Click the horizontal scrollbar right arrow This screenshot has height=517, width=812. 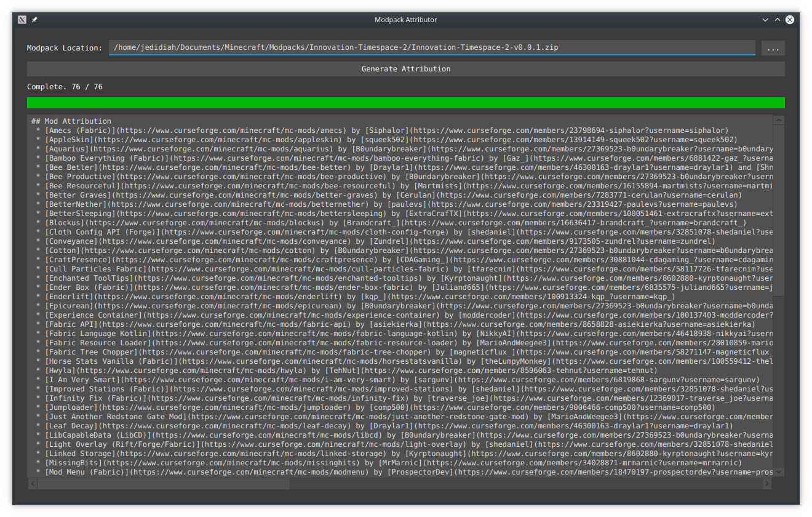point(767,484)
